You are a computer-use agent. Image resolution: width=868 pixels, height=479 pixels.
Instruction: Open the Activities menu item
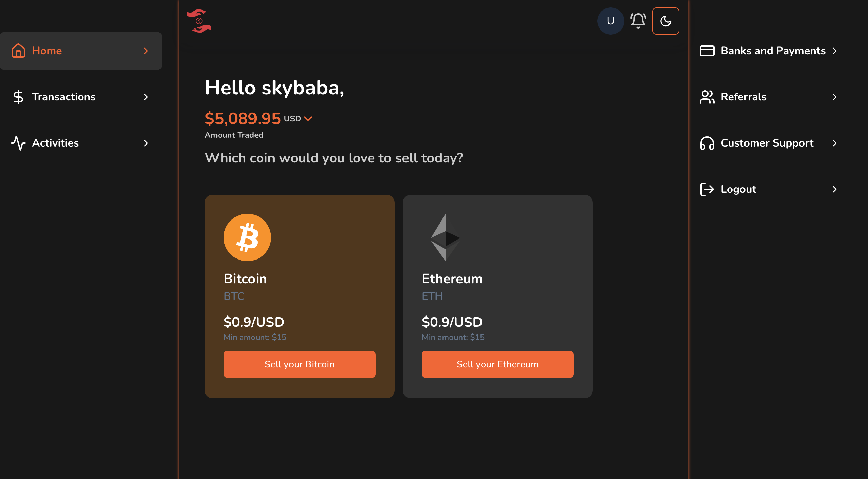(55, 143)
